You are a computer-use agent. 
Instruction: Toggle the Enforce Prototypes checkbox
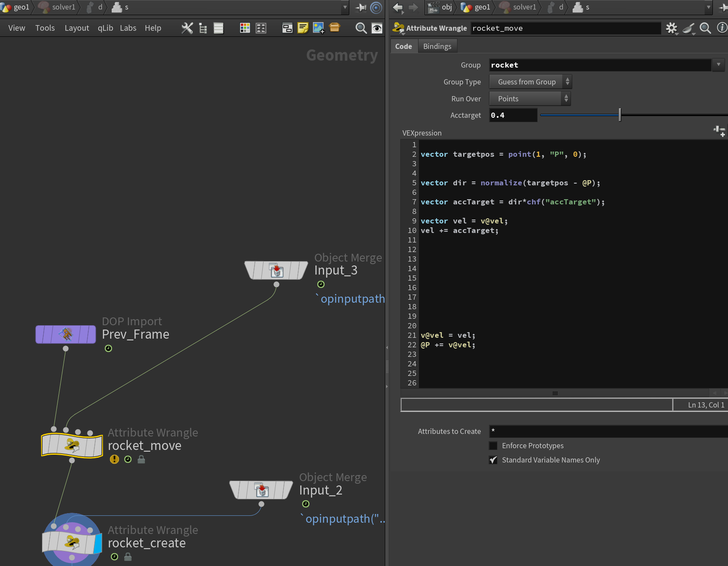(493, 446)
